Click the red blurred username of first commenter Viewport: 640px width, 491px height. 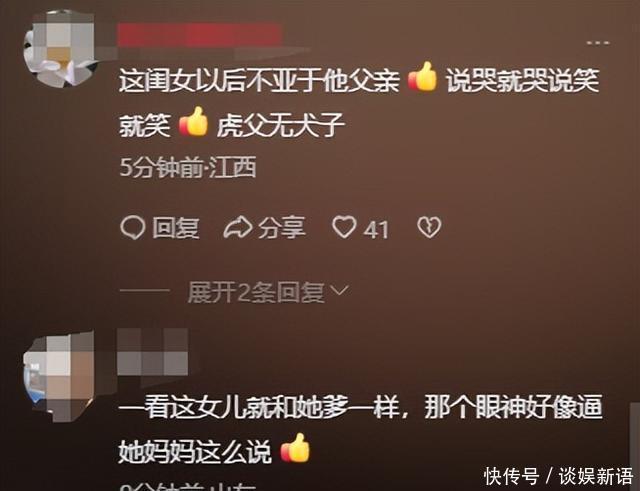click(x=200, y=34)
